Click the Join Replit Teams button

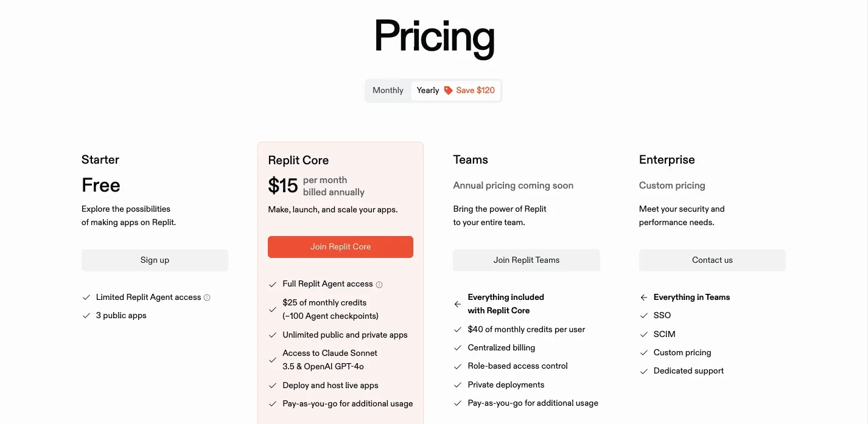(526, 260)
